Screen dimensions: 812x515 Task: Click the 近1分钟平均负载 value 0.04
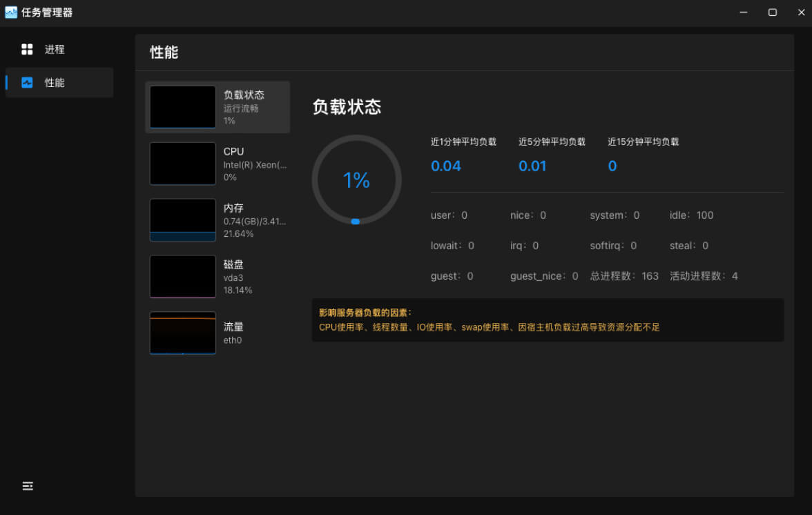(446, 166)
